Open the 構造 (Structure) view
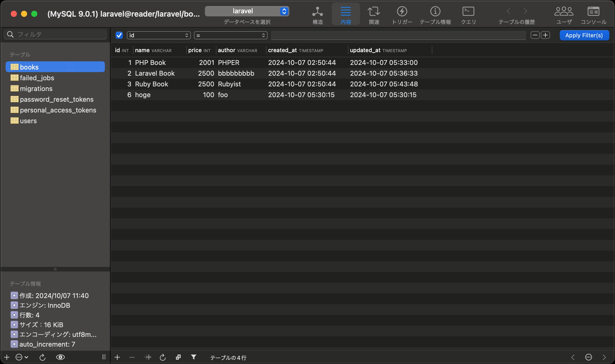This screenshot has width=615, height=364. 317,15
